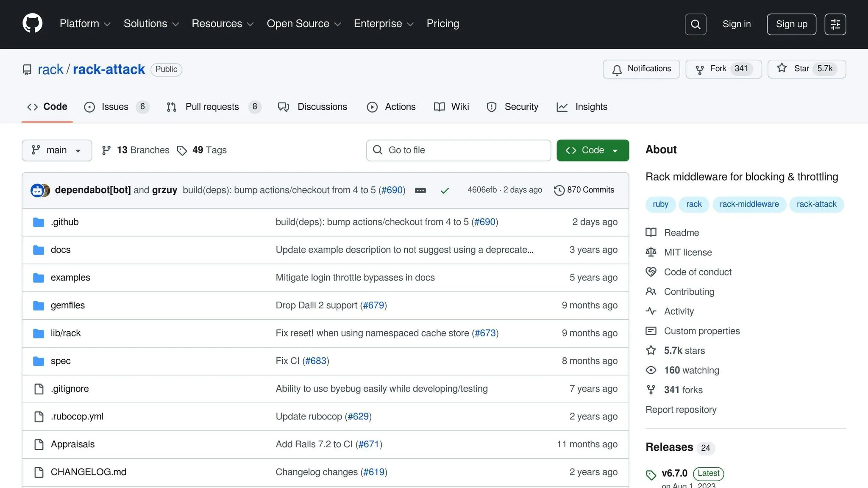Screen dimensions: 868x488
Task: Select the ruby topic tag
Action: click(x=660, y=205)
